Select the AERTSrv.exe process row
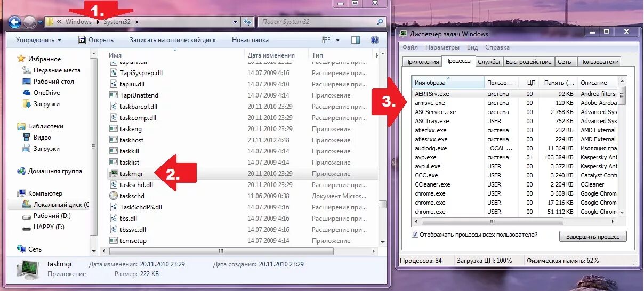Image resolution: width=644 pixels, height=291 pixels. click(x=514, y=94)
